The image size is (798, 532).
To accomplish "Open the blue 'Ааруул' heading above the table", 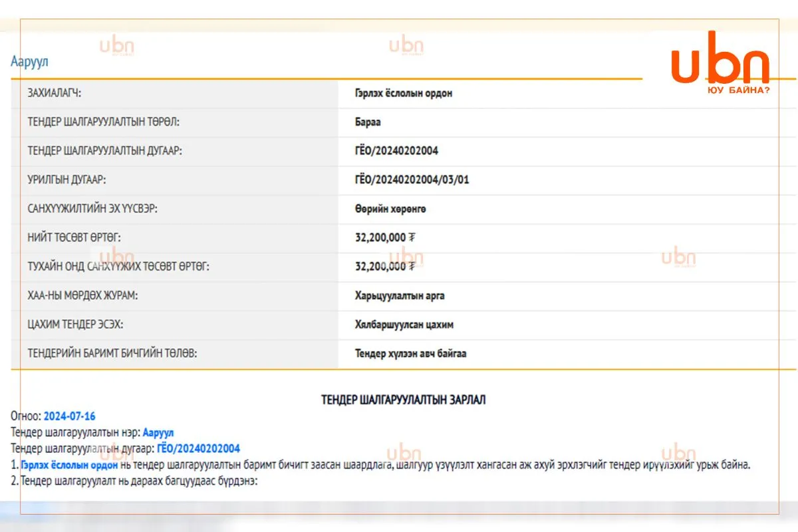I will 29,61.
